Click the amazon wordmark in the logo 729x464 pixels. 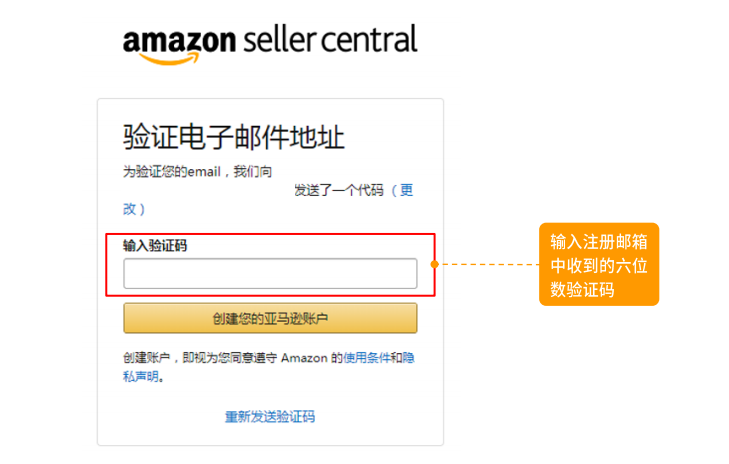click(x=179, y=41)
